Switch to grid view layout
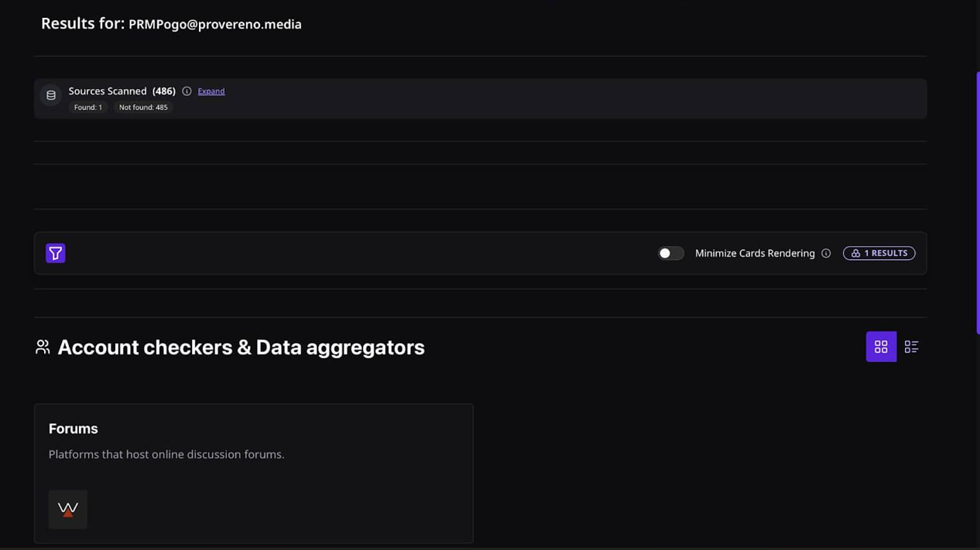This screenshot has height=550, width=980. point(881,347)
